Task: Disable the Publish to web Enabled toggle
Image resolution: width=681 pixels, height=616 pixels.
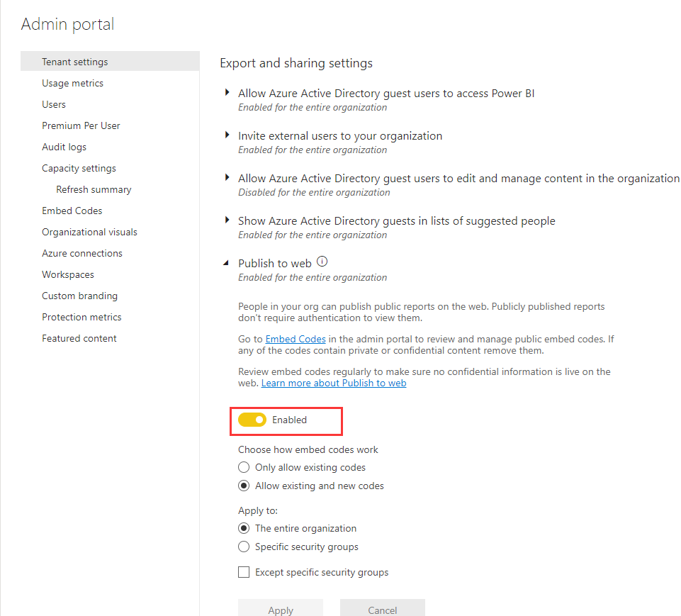Action: point(253,420)
